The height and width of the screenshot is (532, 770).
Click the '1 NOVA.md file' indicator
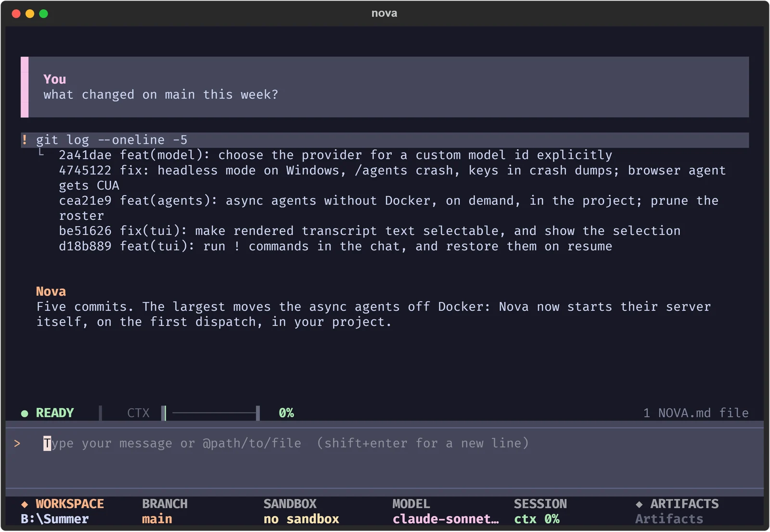coord(696,413)
